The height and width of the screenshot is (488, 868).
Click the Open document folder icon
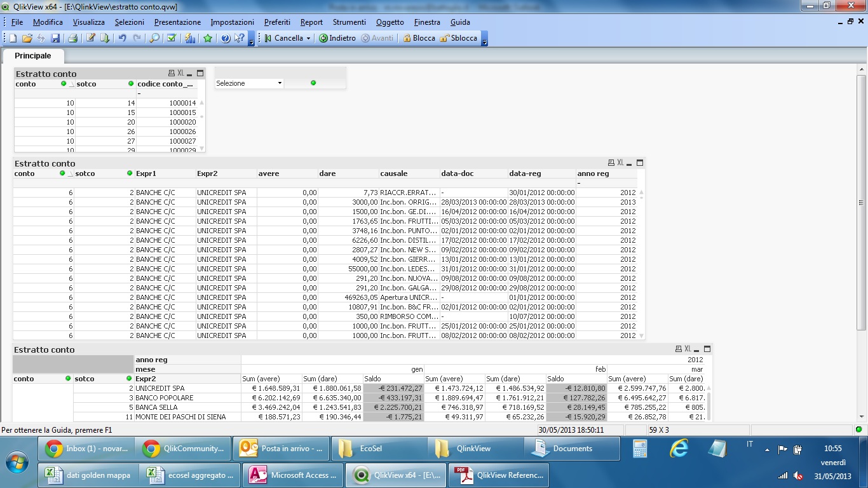point(27,38)
